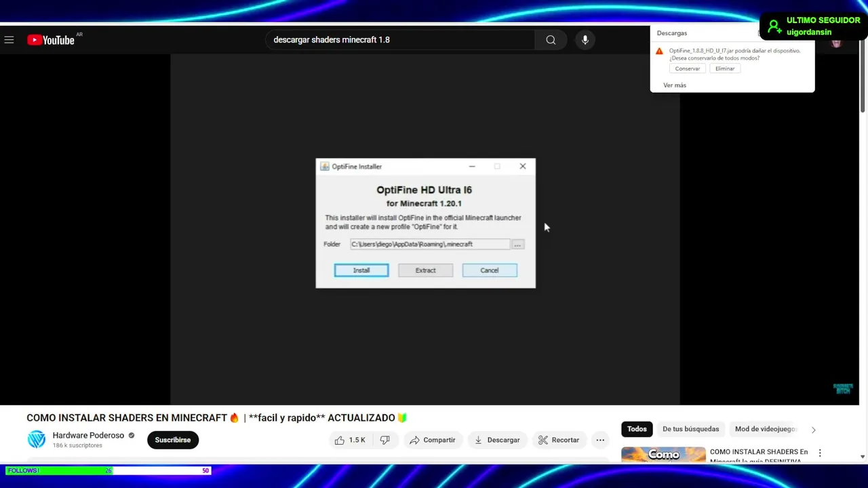Image resolution: width=868 pixels, height=488 pixels.
Task: Browse folder with the ellipsis button
Action: point(517,245)
